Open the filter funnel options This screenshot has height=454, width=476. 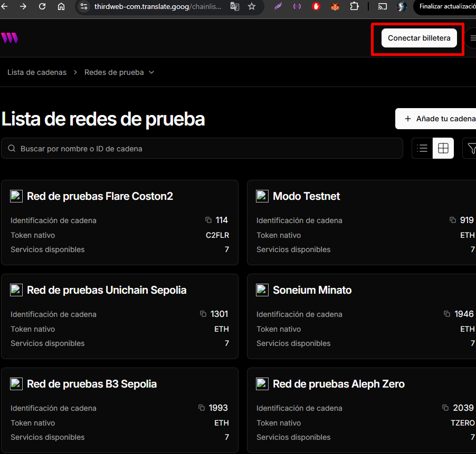[x=471, y=148]
